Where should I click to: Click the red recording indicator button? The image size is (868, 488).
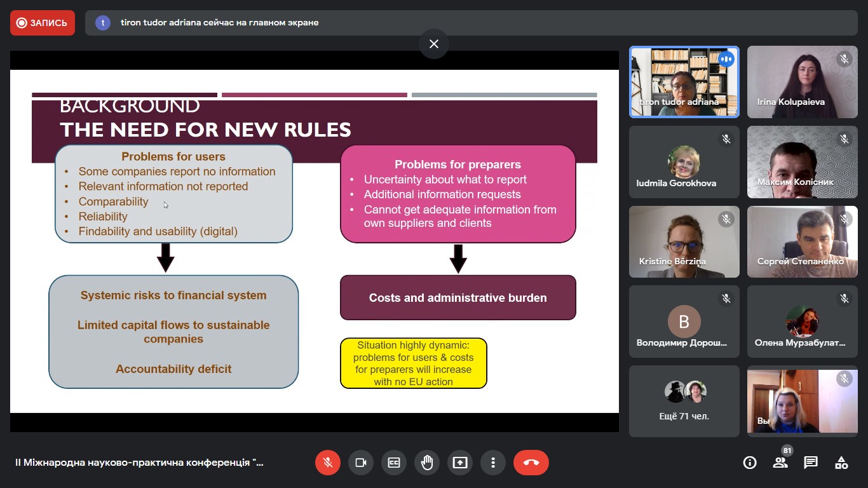[x=43, y=23]
